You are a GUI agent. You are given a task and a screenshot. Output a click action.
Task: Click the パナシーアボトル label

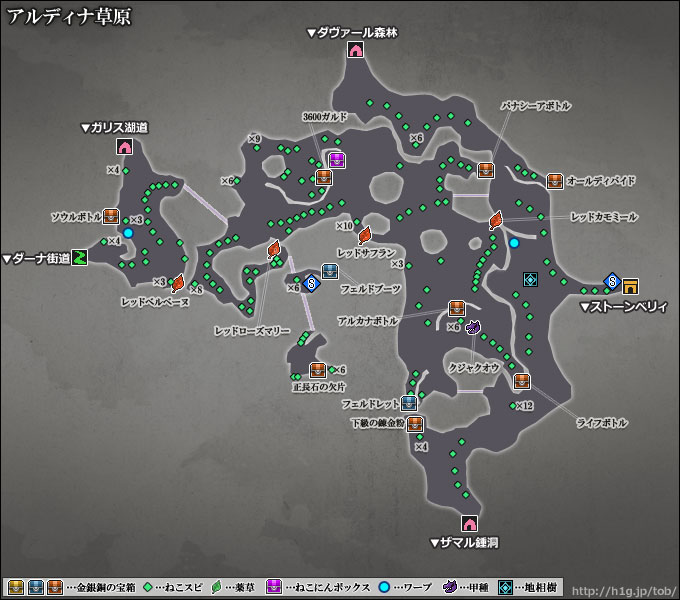click(x=536, y=106)
